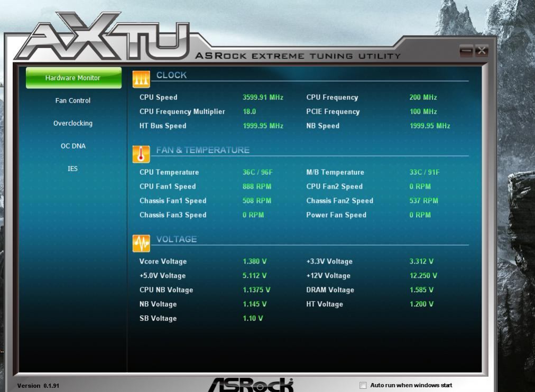The height and width of the screenshot is (392, 535).
Task: Click the Chassis Fan3 Speed label
Action: point(173,215)
